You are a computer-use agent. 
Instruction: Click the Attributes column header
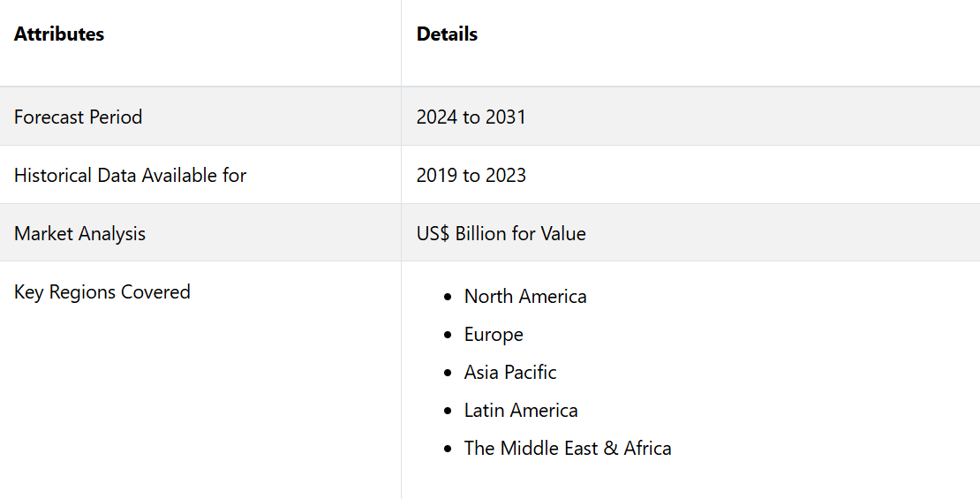click(x=59, y=34)
